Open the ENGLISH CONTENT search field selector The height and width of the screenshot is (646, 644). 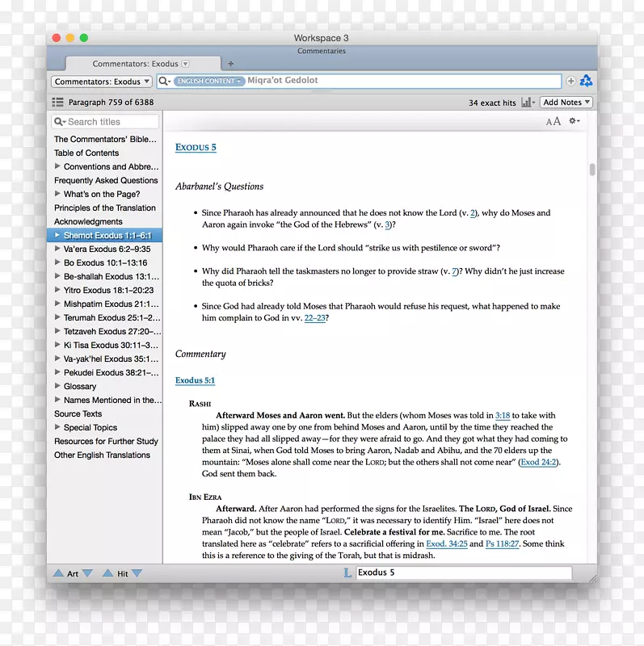[209, 81]
